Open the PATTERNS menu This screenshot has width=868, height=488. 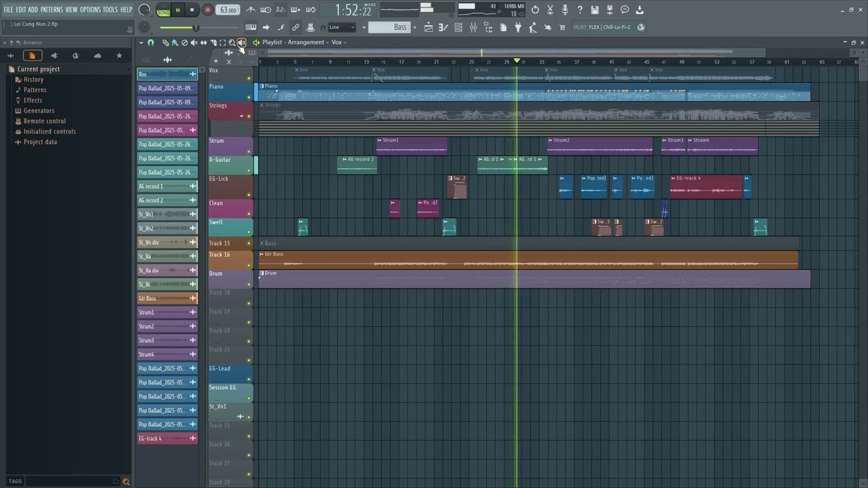click(x=51, y=9)
